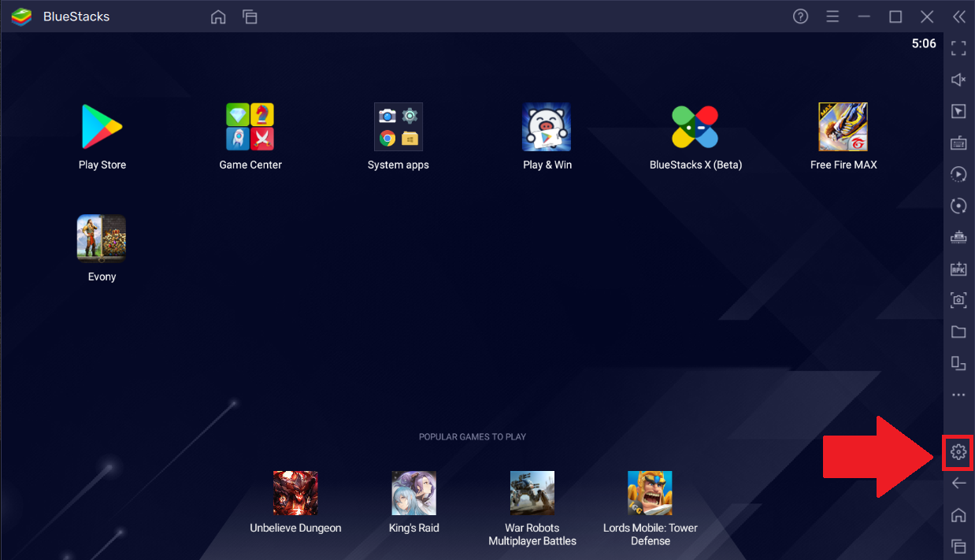The height and width of the screenshot is (560, 975).
Task: Open the macro recorder play icon
Action: [x=958, y=174]
